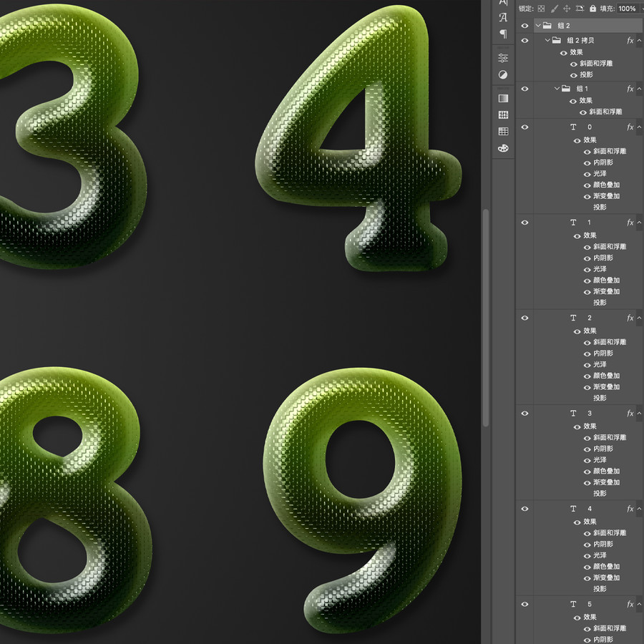This screenshot has height=644, width=644.
Task: Collapse effects list of layer 3
Action: coord(639,414)
